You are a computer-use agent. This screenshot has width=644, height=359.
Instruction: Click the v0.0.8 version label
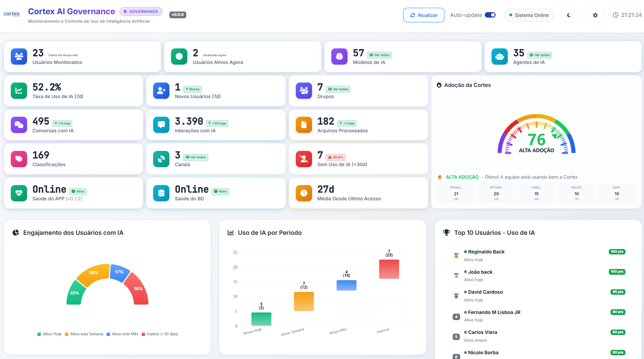tap(177, 14)
